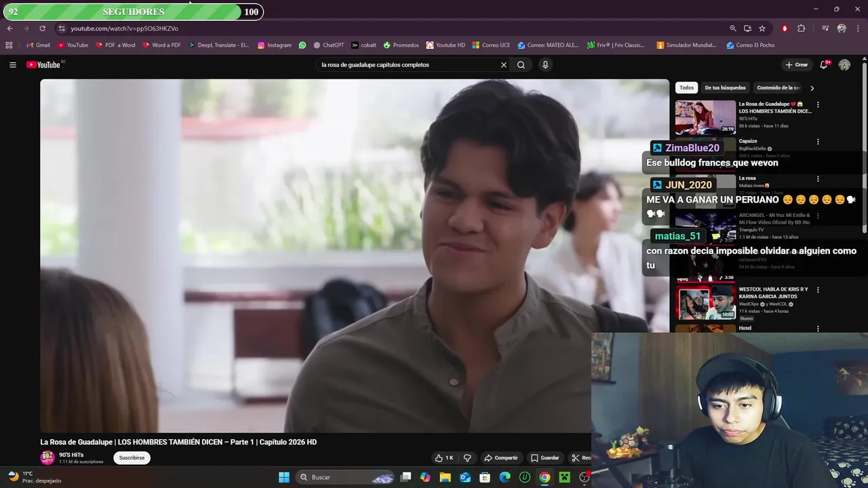Click the URL address bar
Image resolution: width=868 pixels, height=488 pixels.
pyautogui.click(x=393, y=28)
